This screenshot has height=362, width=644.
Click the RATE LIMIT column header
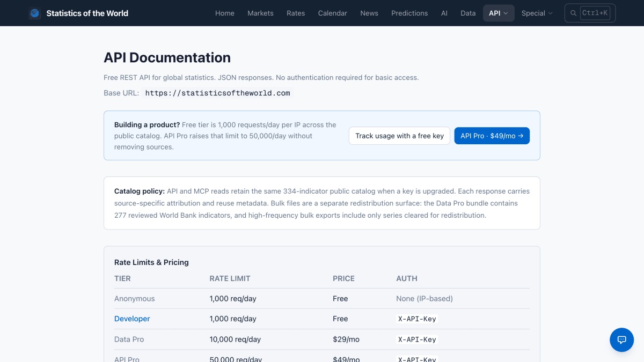pos(230,278)
